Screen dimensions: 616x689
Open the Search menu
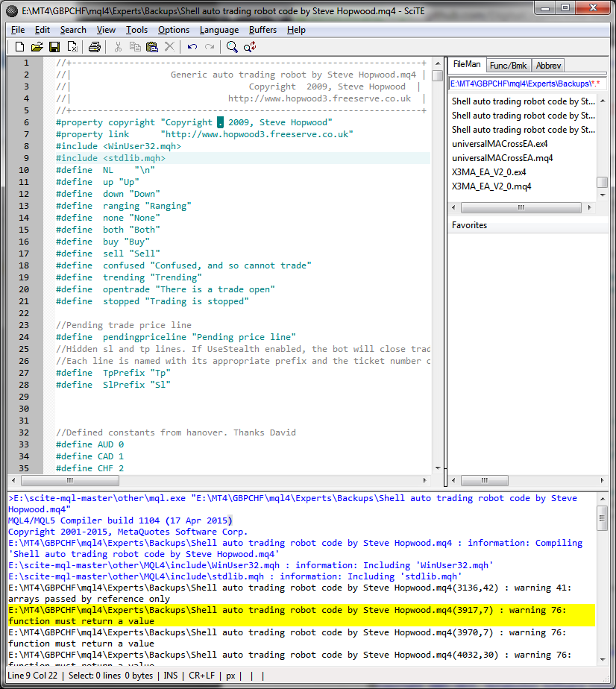coord(73,30)
